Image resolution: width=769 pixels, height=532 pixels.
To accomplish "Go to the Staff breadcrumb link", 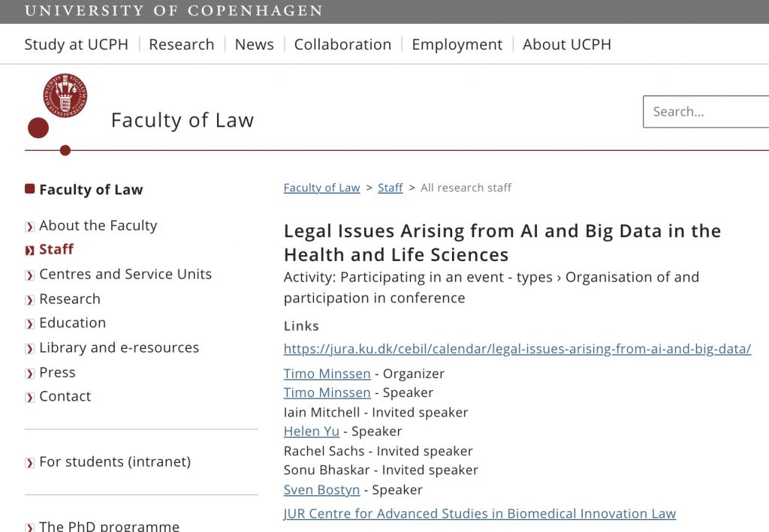I will coord(391,188).
